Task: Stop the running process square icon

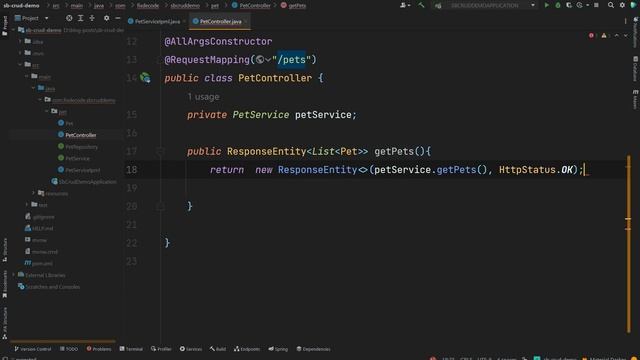Action: [x=596, y=5]
